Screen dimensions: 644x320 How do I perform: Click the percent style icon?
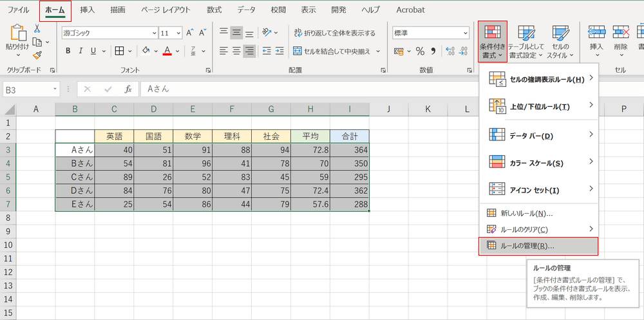click(x=420, y=51)
